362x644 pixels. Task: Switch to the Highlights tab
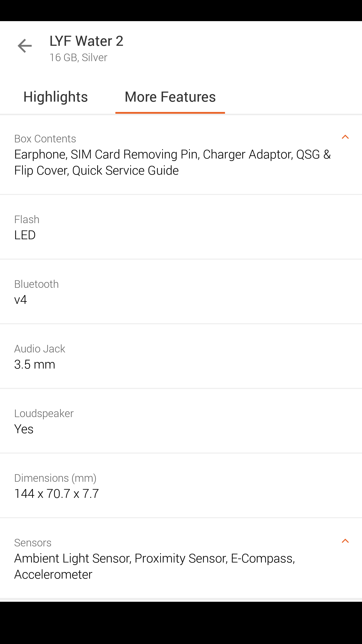[56, 97]
